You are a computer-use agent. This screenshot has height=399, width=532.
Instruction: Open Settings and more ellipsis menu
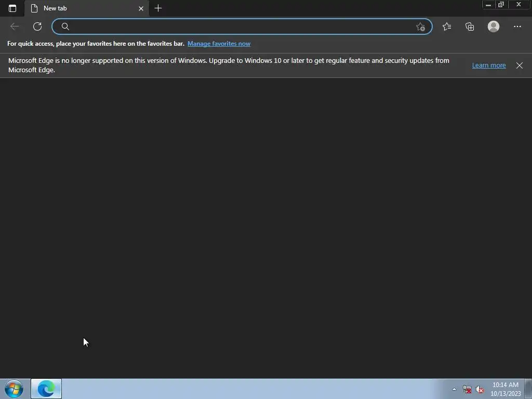click(517, 26)
